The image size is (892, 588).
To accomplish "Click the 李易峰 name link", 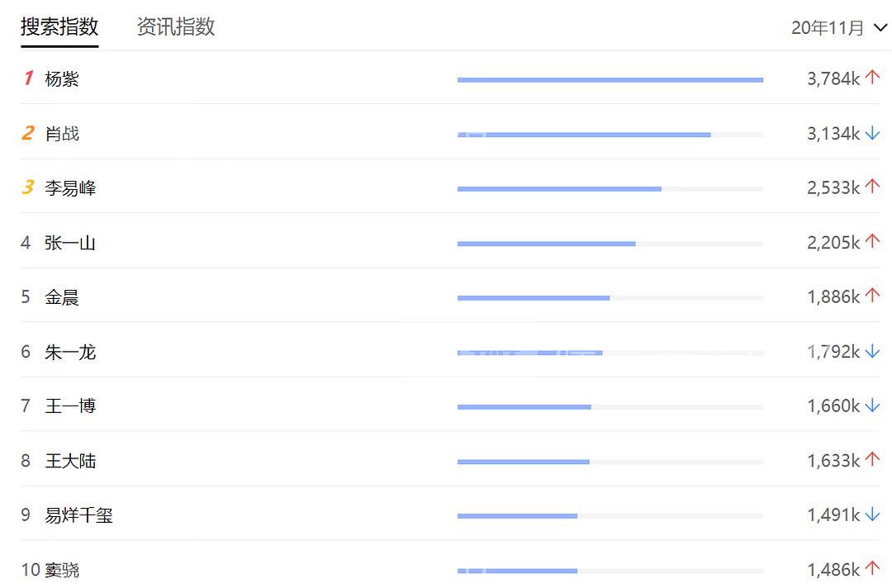I will 70,187.
